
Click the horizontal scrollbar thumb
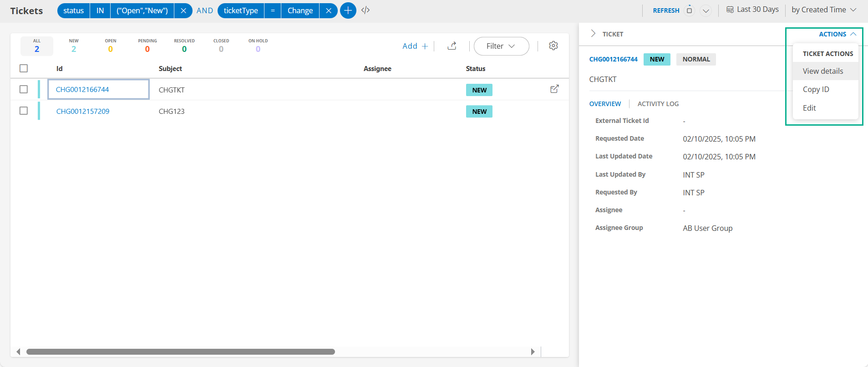(x=181, y=352)
